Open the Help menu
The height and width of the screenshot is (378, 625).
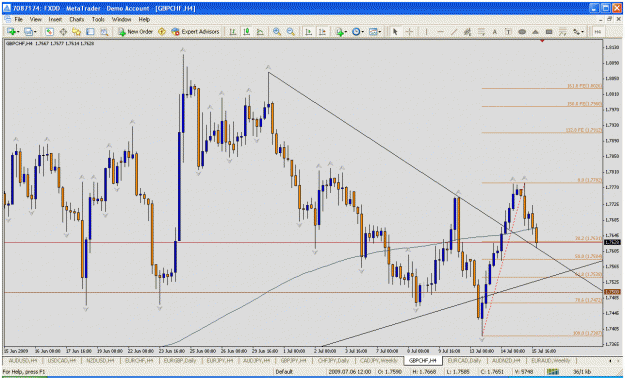pos(144,19)
